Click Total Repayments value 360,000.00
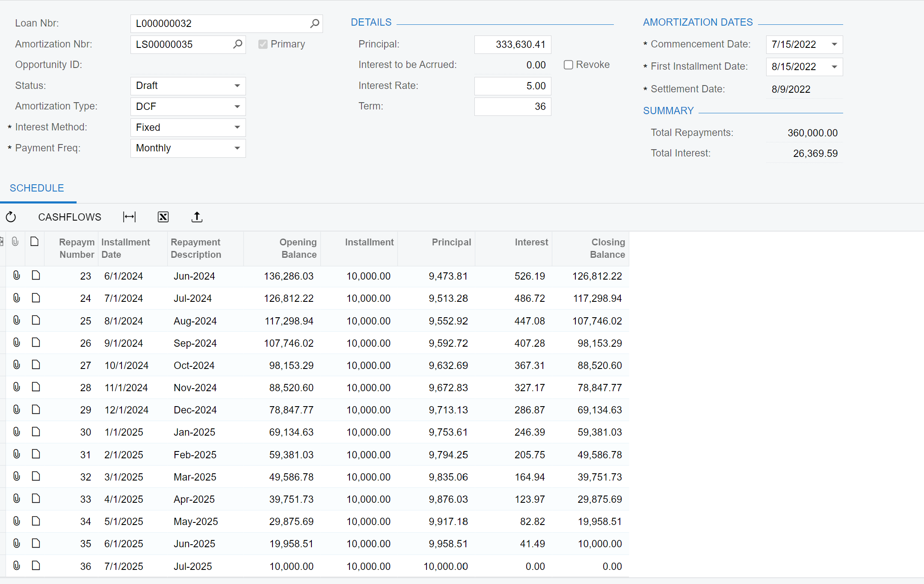This screenshot has height=584, width=924. 812,133
